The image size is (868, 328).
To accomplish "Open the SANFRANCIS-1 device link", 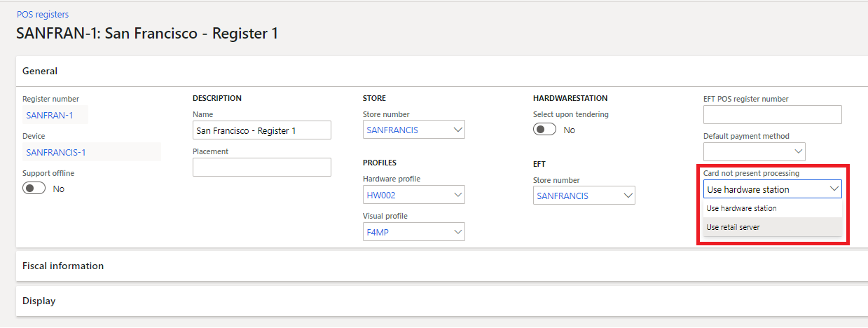I will tap(56, 152).
